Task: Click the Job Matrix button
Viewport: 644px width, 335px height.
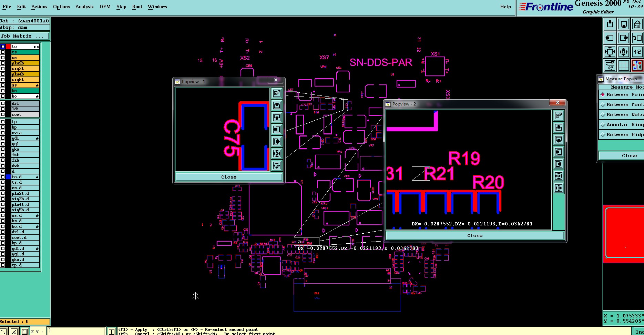Action: 24,36
